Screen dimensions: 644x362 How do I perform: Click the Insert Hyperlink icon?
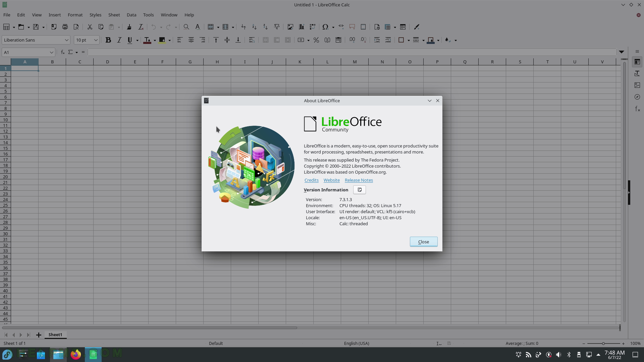(x=341, y=27)
